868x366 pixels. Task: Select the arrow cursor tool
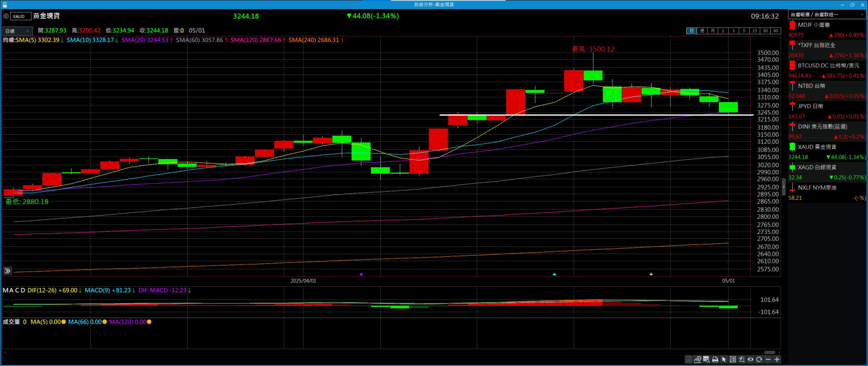coord(724,359)
